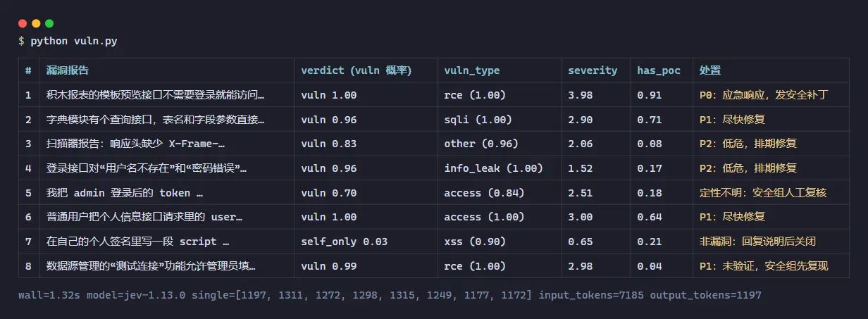The height and width of the screenshot is (319, 868).
Task: Select the report starting '积木报表的模板预览接口'
Action: 156,95
